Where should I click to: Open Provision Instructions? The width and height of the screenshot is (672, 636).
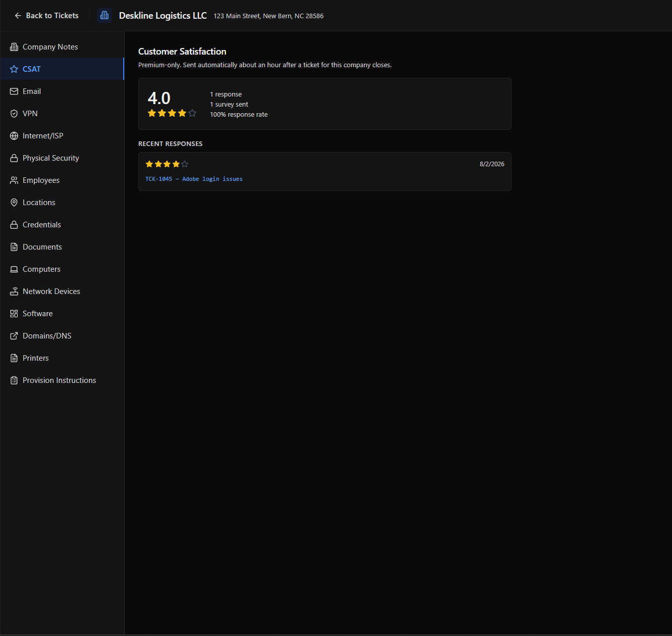click(62, 380)
